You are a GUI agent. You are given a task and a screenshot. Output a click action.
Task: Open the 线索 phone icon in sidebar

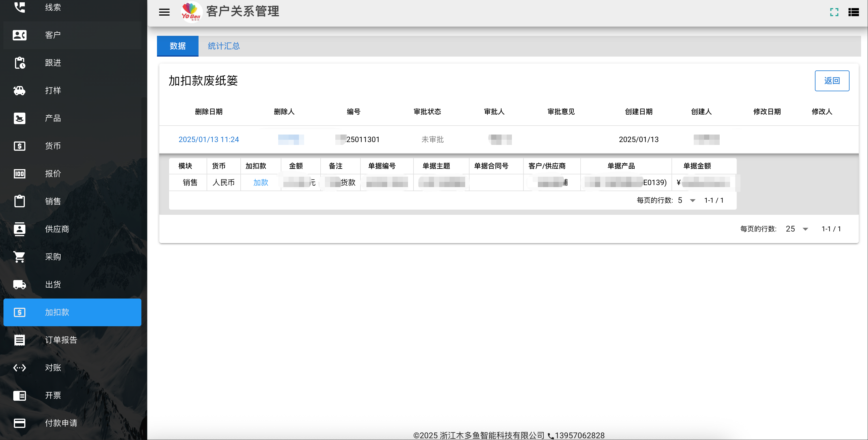[x=20, y=7]
